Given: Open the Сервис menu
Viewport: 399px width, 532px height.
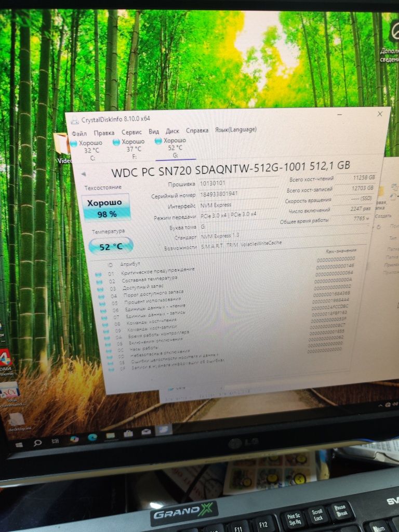Looking at the screenshot, I should coord(131,132).
